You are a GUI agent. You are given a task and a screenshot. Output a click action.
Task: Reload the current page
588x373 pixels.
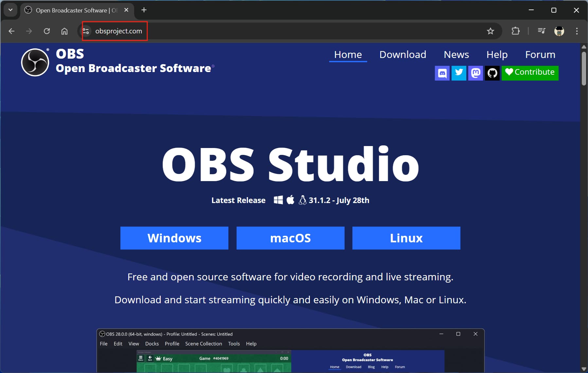[47, 31]
